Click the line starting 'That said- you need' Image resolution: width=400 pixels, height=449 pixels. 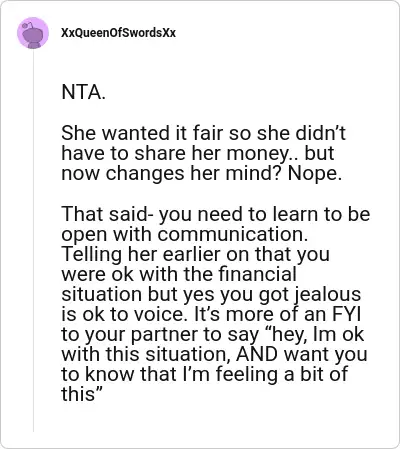216,213
